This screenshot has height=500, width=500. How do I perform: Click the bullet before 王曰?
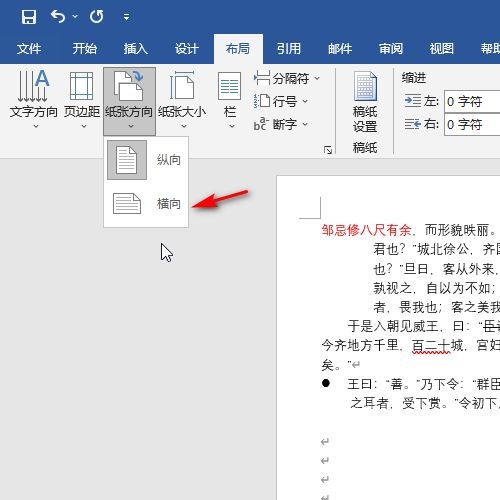[326, 383]
